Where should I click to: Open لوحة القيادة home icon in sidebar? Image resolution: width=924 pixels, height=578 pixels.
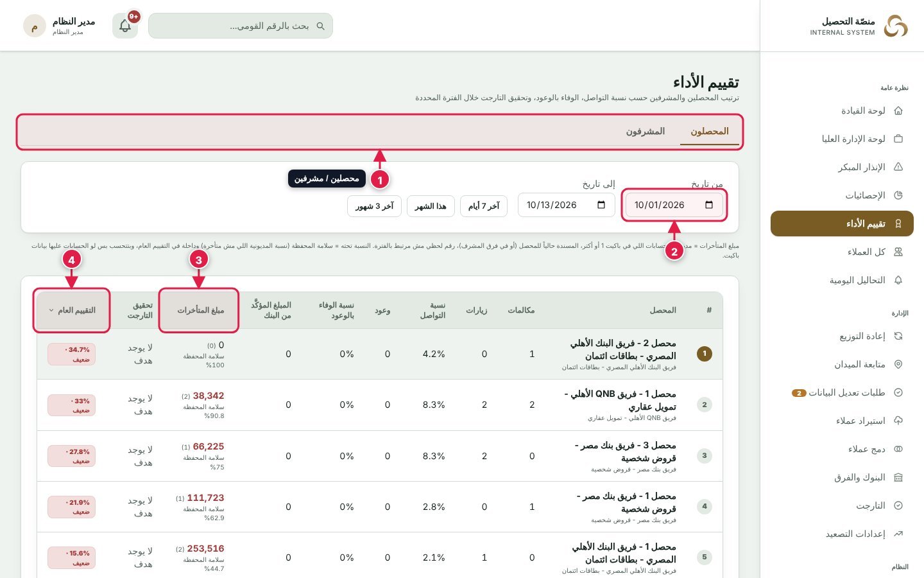click(x=898, y=110)
